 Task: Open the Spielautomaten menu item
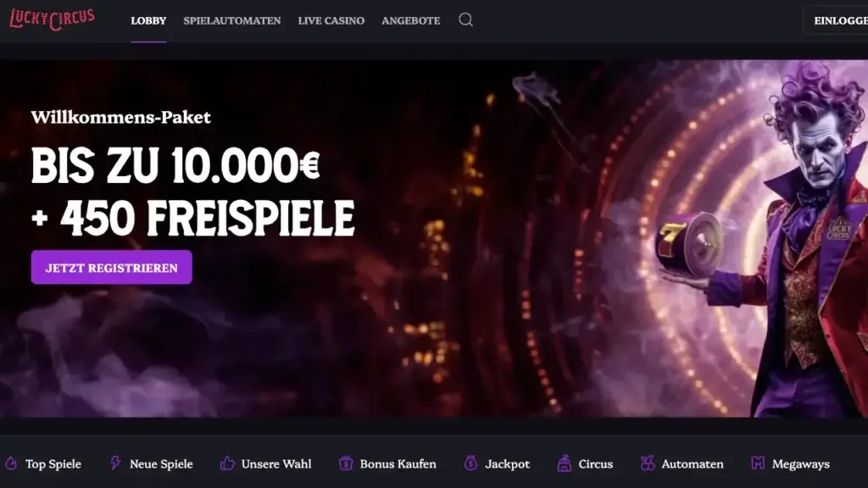tap(232, 20)
